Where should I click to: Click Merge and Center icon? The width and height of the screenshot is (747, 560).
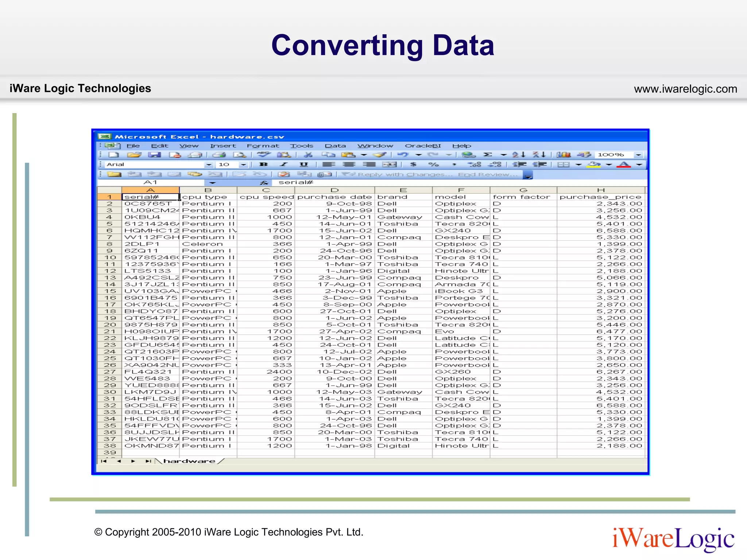point(389,165)
